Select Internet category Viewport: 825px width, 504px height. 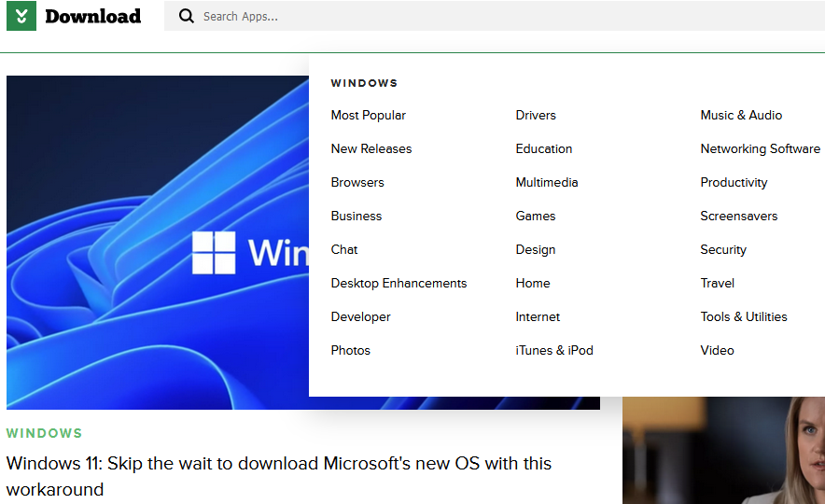pos(538,317)
